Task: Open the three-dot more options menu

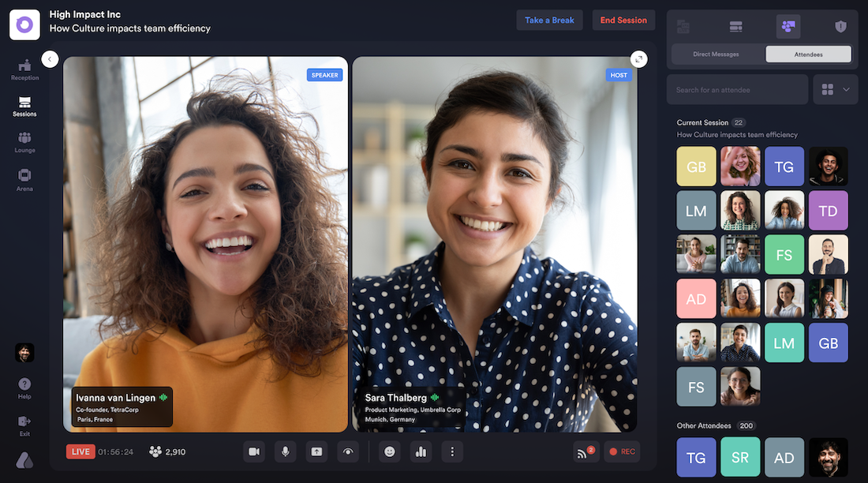Action: click(x=452, y=452)
